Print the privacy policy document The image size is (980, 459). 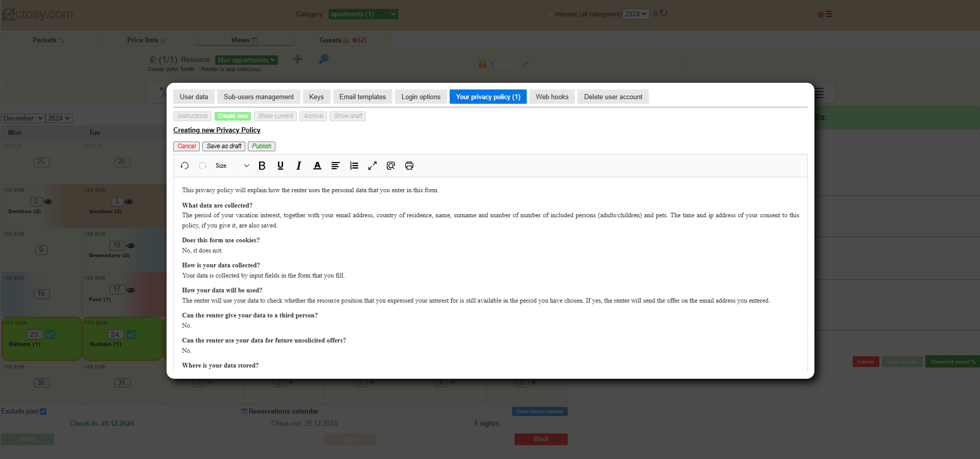(x=409, y=166)
